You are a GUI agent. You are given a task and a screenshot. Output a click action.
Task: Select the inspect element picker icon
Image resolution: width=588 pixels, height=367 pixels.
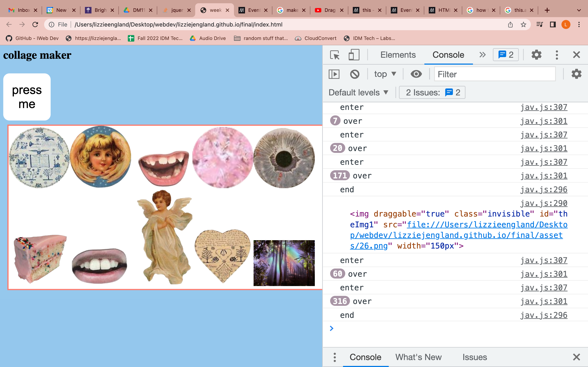coord(335,55)
